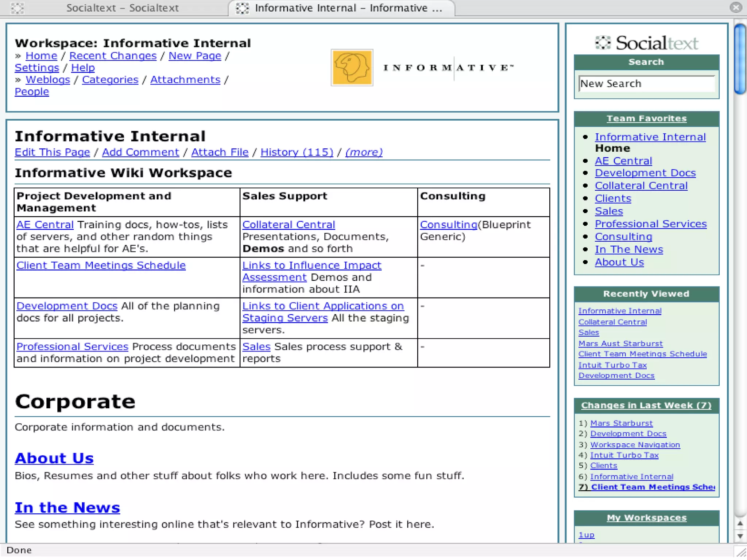Click the About Us heading link
This screenshot has height=560, width=747.
pyautogui.click(x=54, y=458)
